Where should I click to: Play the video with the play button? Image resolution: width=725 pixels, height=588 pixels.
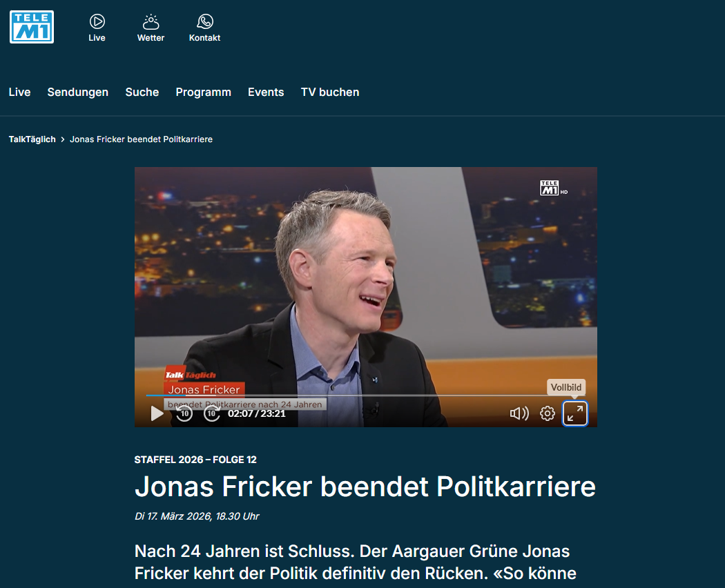point(157,413)
